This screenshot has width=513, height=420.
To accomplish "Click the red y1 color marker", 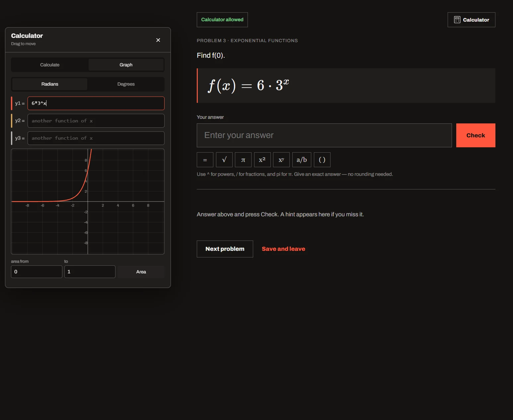I will pyautogui.click(x=12, y=103).
